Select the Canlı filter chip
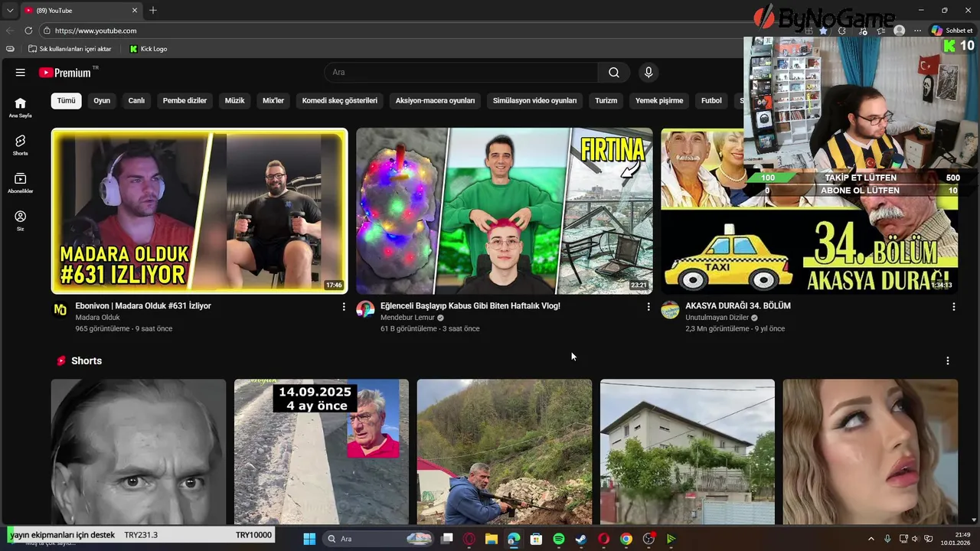This screenshot has height=551, width=980. click(x=136, y=100)
